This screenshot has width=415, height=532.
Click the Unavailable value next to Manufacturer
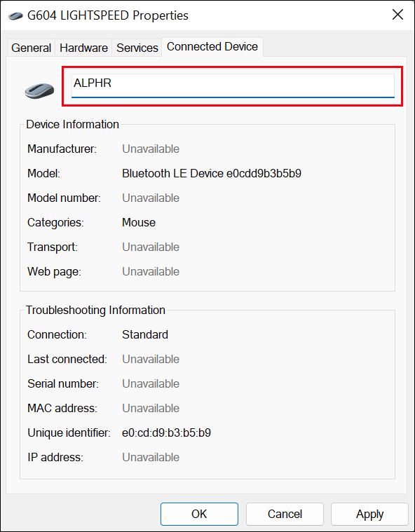pos(151,149)
